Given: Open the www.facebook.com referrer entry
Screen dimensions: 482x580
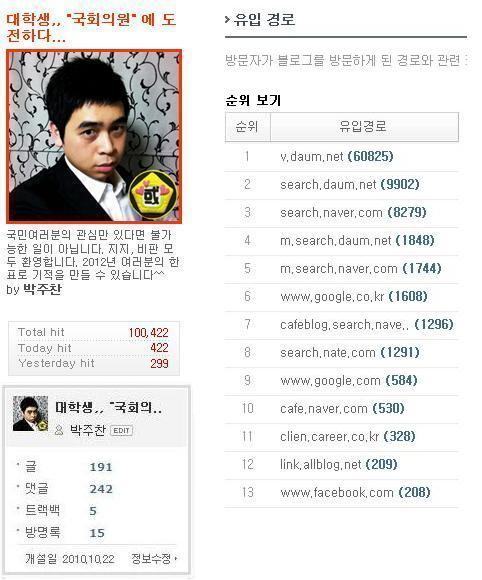Looking at the screenshot, I should coord(355,492).
